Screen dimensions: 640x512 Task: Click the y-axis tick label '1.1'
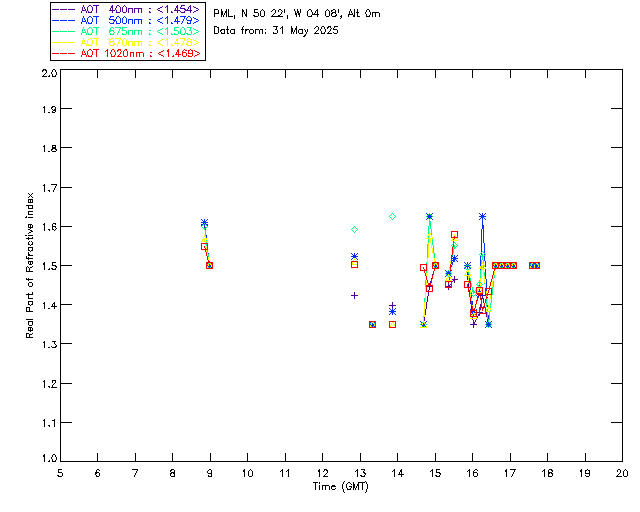tap(49, 423)
